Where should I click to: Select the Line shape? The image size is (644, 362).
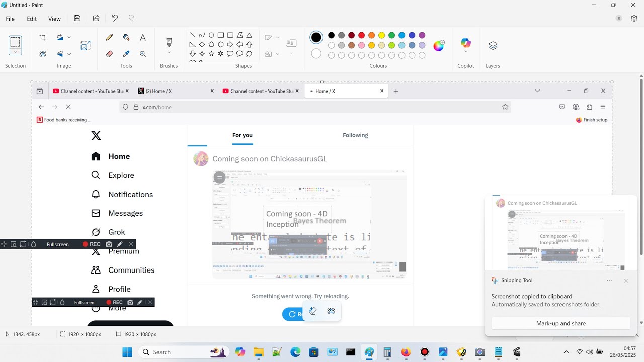click(192, 35)
